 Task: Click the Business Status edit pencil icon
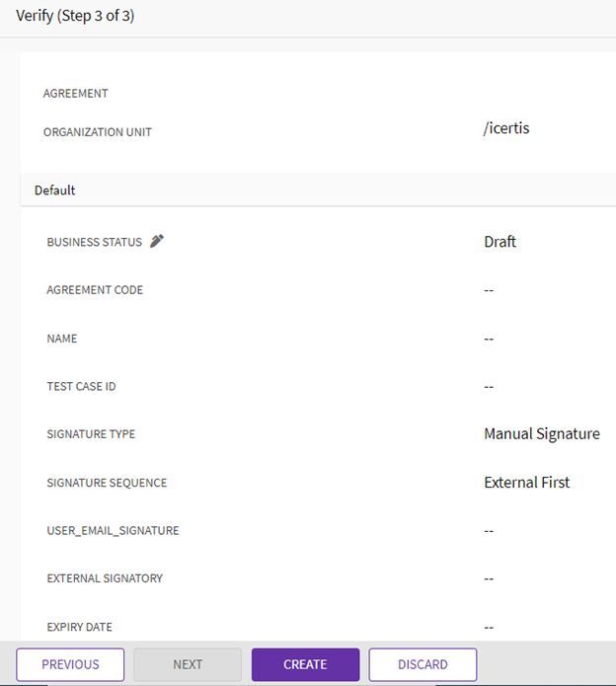tap(157, 242)
